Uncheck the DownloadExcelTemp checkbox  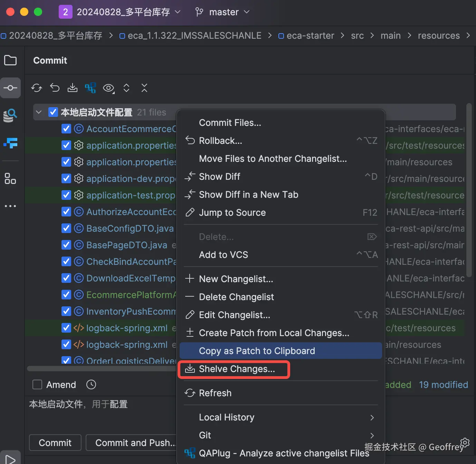click(x=66, y=278)
